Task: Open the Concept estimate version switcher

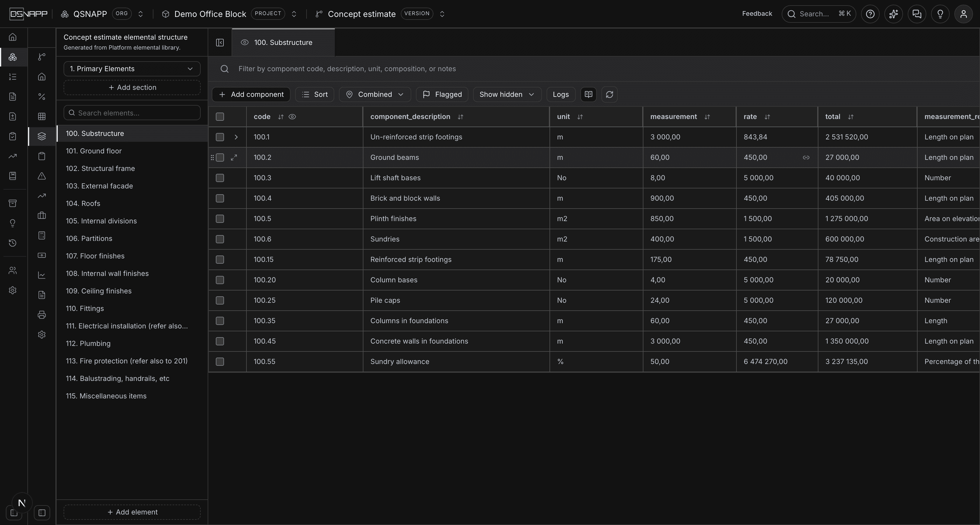Action: 442,14
